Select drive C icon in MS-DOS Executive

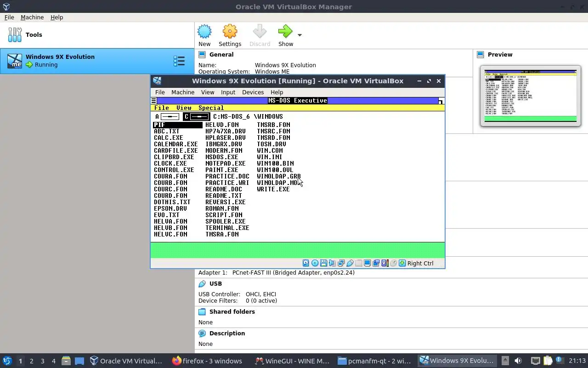point(196,116)
